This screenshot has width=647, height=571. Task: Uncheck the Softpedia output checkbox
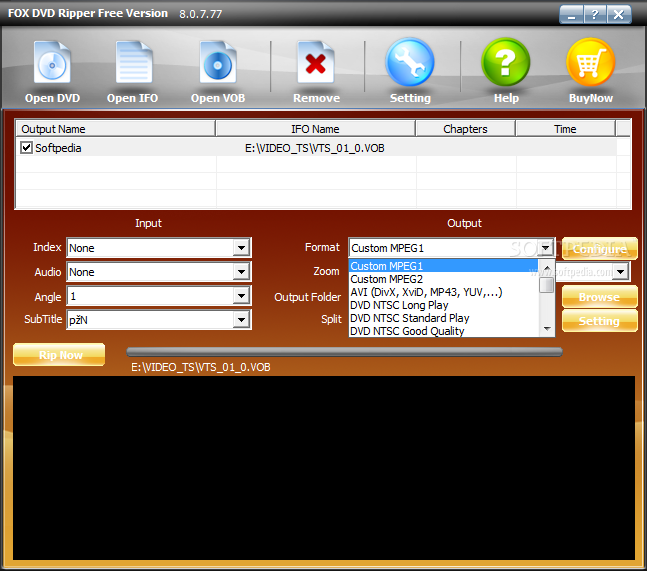[26, 148]
